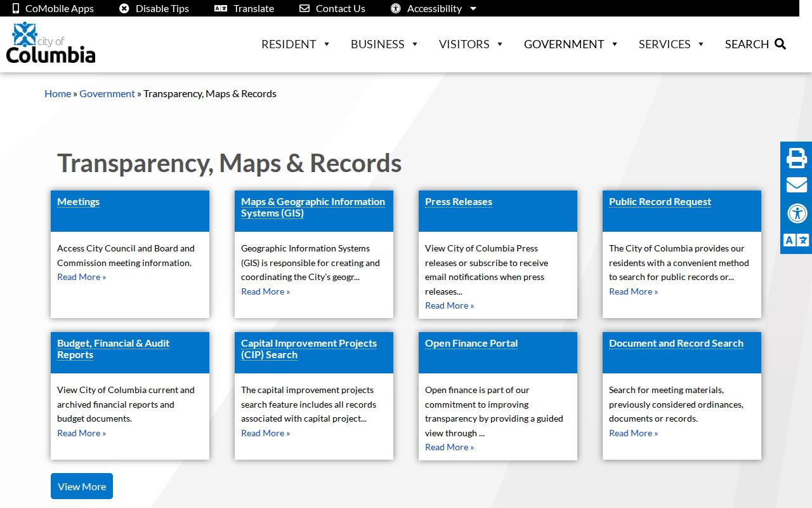This screenshot has width=812, height=508.
Task: Click Read More under Meetings
Action: (x=82, y=277)
